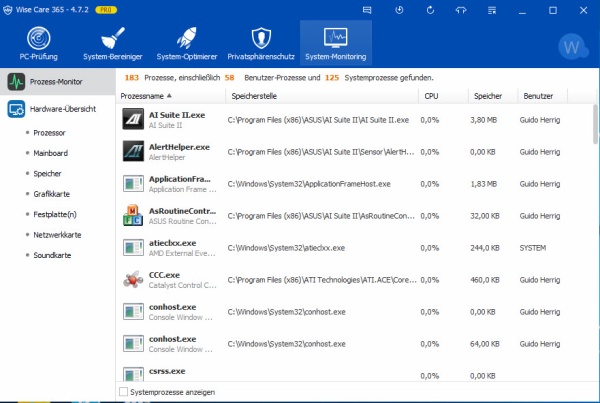600x403 pixels.
Task: Click the 244,0 KB memory value
Action: tap(484, 248)
